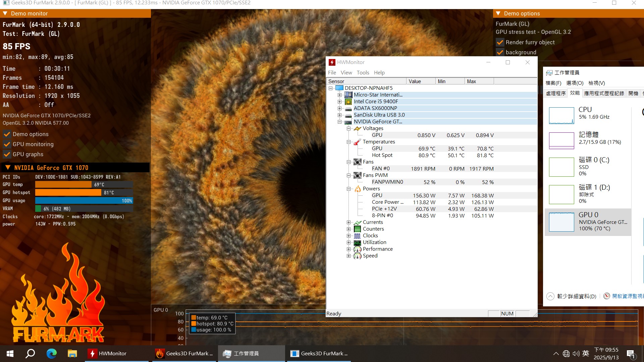
Task: Collapse the Demo options panel
Action: click(498, 13)
